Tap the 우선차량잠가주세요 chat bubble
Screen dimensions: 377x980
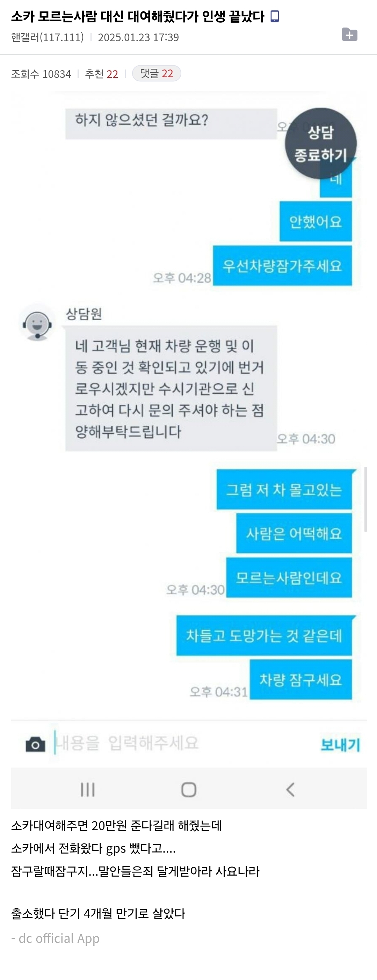pyautogui.click(x=282, y=265)
